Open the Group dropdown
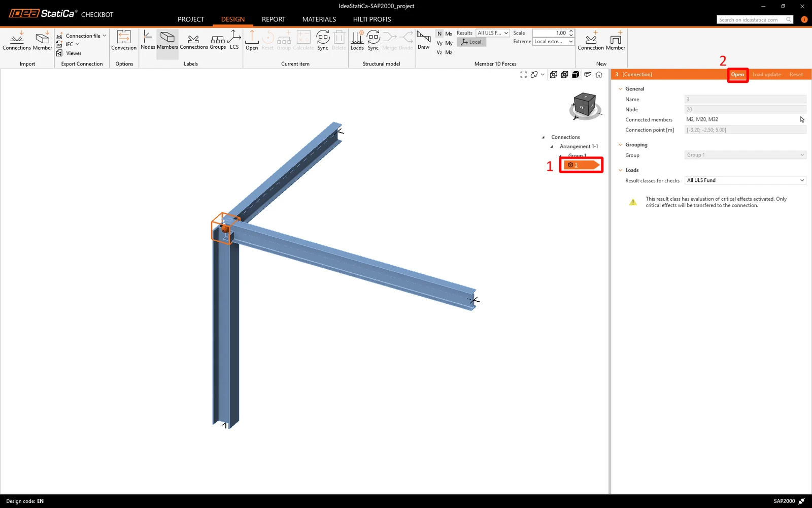The width and height of the screenshot is (812, 508). click(745, 155)
